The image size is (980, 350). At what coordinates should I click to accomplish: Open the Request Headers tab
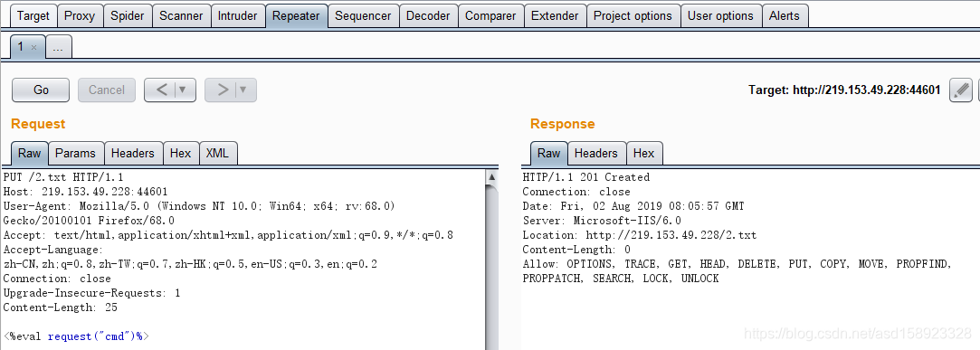132,153
